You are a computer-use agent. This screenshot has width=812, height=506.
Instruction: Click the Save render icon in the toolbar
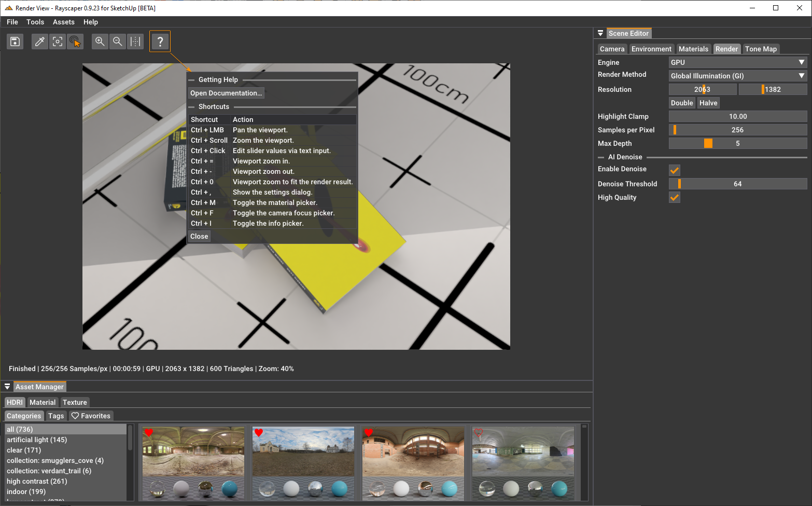[x=15, y=42]
